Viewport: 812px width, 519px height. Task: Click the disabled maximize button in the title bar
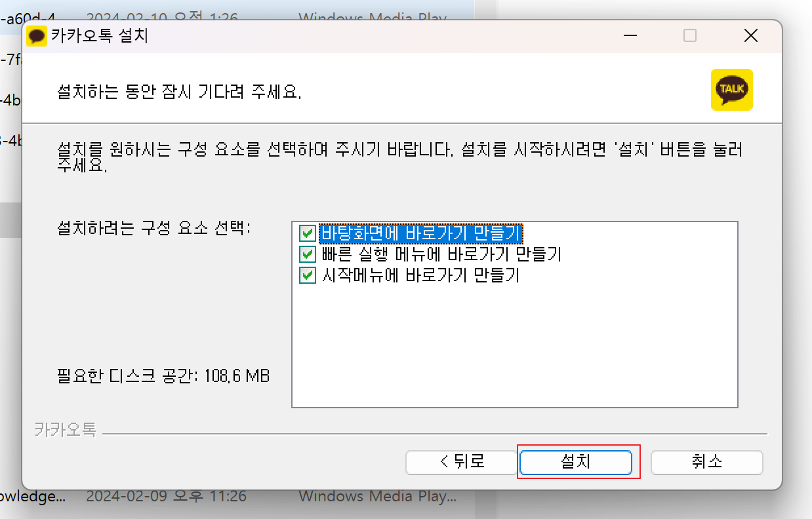pyautogui.click(x=690, y=35)
